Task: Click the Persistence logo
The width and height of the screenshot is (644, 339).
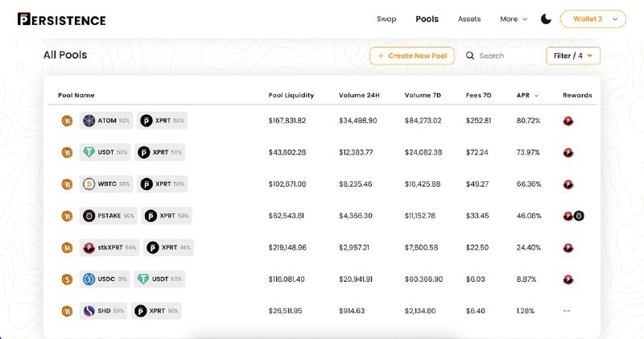Action: (x=62, y=19)
